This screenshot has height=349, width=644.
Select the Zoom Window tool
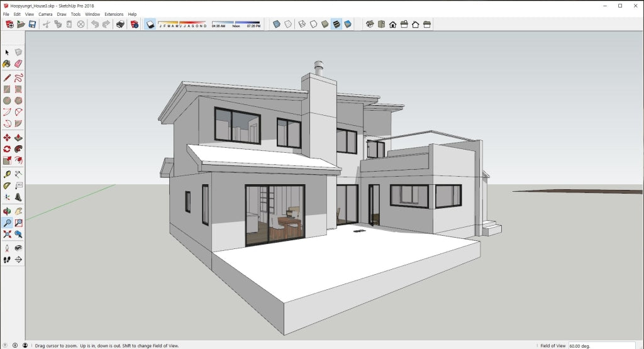tap(18, 223)
